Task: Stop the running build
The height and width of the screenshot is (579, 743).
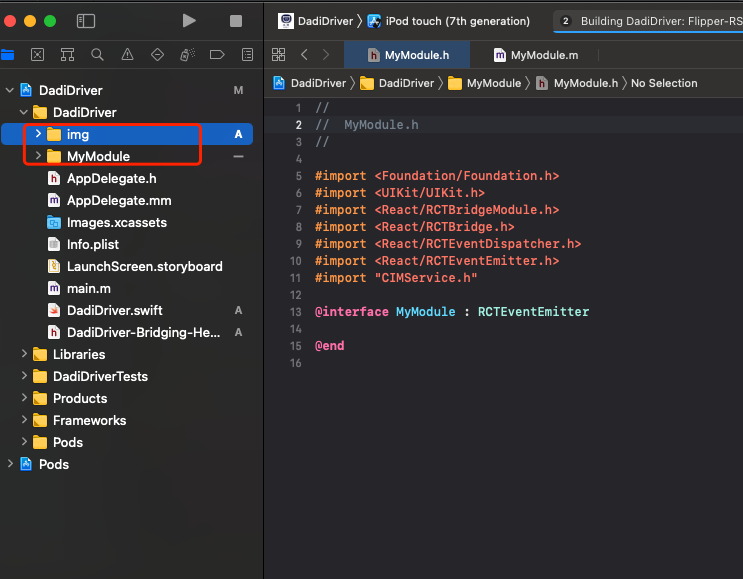Action: click(236, 21)
